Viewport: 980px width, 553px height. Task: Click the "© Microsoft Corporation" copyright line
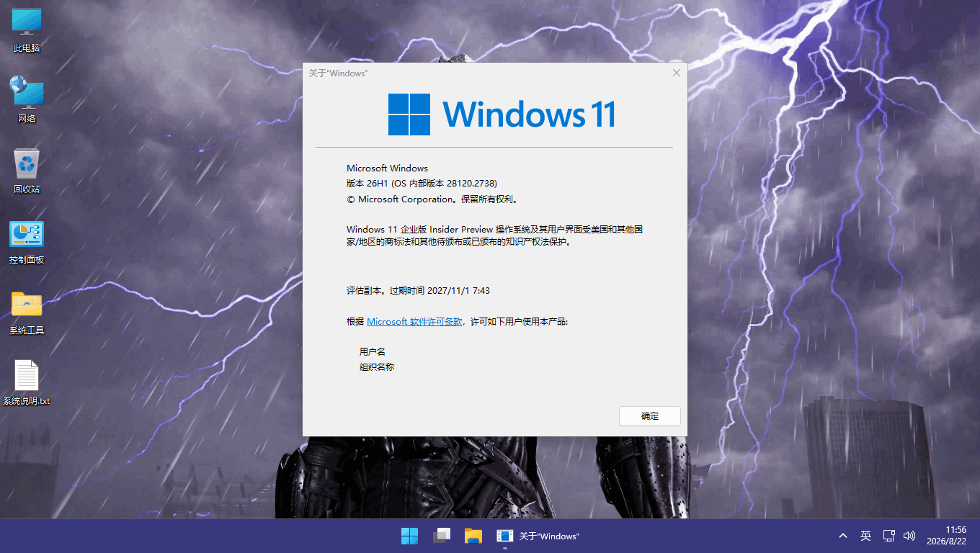point(432,199)
